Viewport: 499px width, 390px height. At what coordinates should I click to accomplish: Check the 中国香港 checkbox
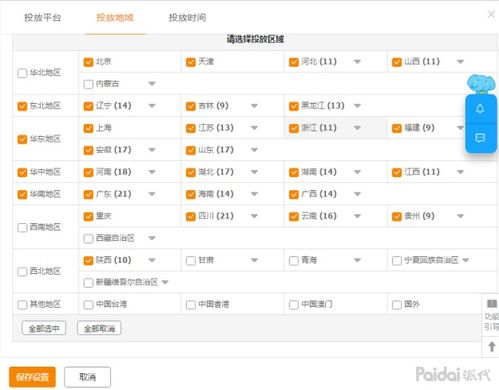click(x=191, y=305)
